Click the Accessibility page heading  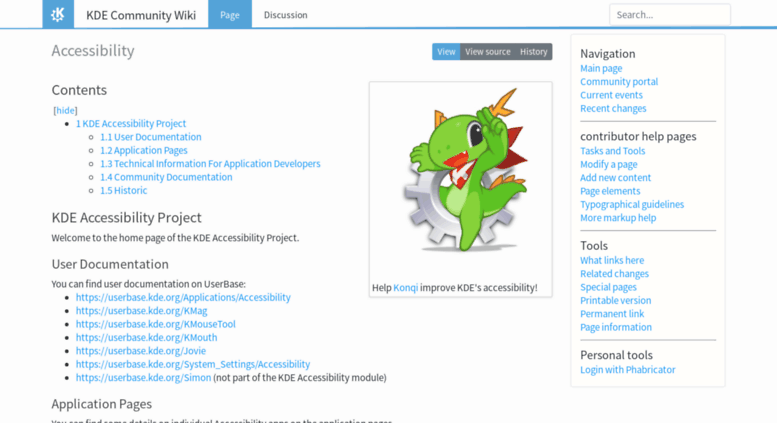(93, 51)
